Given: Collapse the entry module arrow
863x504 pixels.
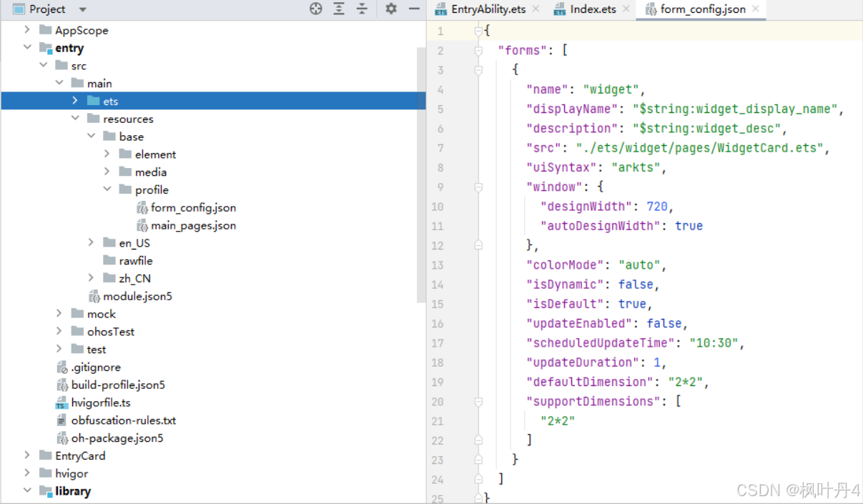Looking at the screenshot, I should pos(27,48).
